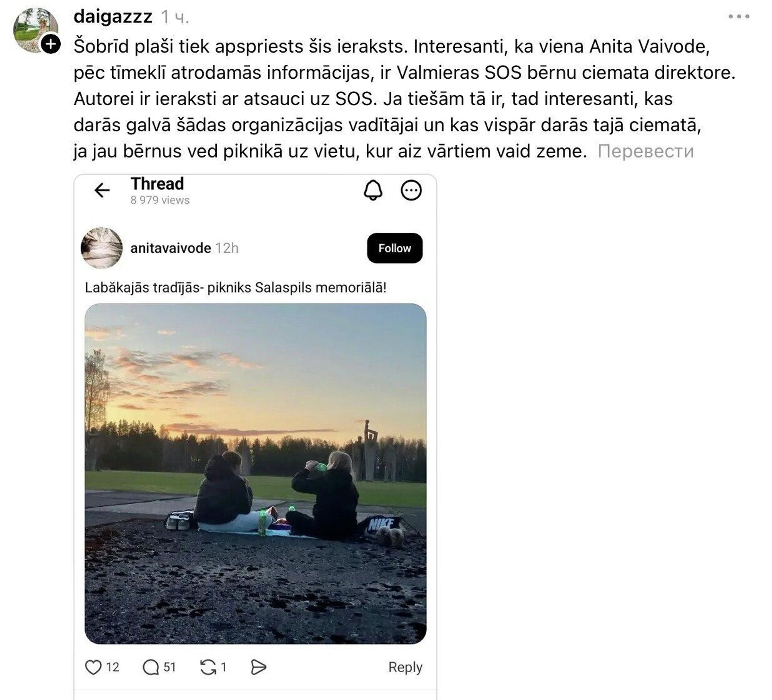Click the 1 ч. post timestamp
772x700 pixels.
(175, 17)
